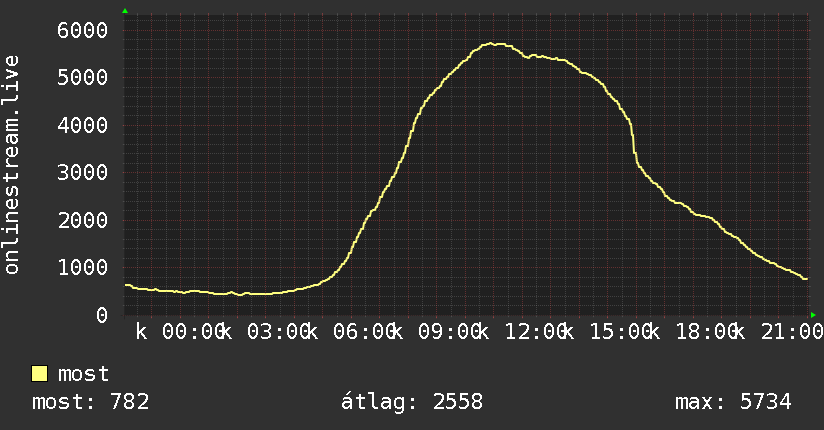Click the 2000 y-axis label
Image resolution: width=824 pixels, height=430 pixels.
pyautogui.click(x=83, y=220)
